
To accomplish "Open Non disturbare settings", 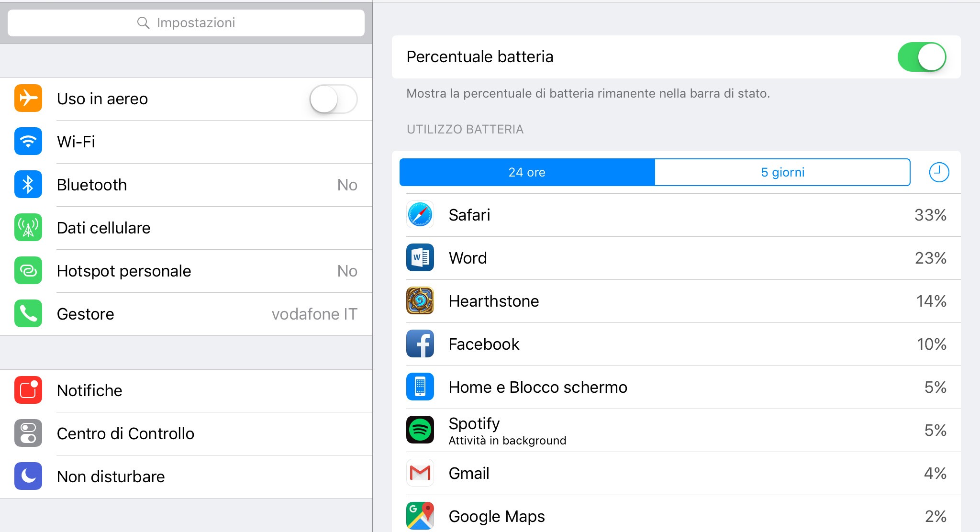I will pyautogui.click(x=186, y=477).
